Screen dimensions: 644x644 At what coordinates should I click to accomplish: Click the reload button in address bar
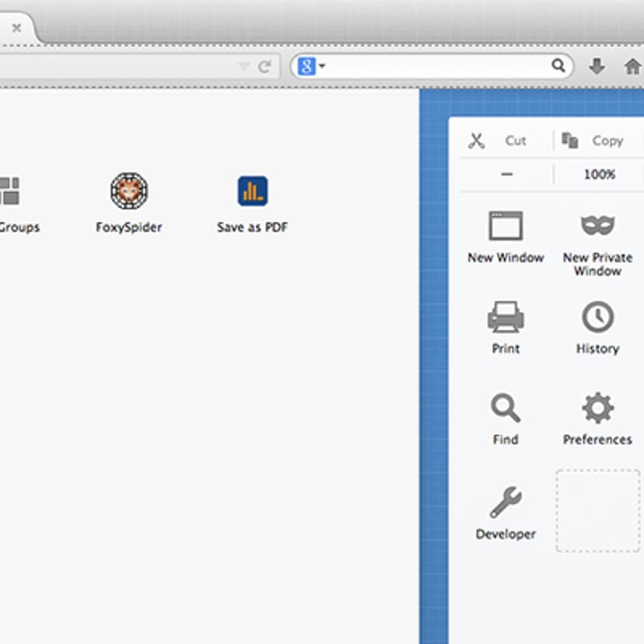(264, 66)
